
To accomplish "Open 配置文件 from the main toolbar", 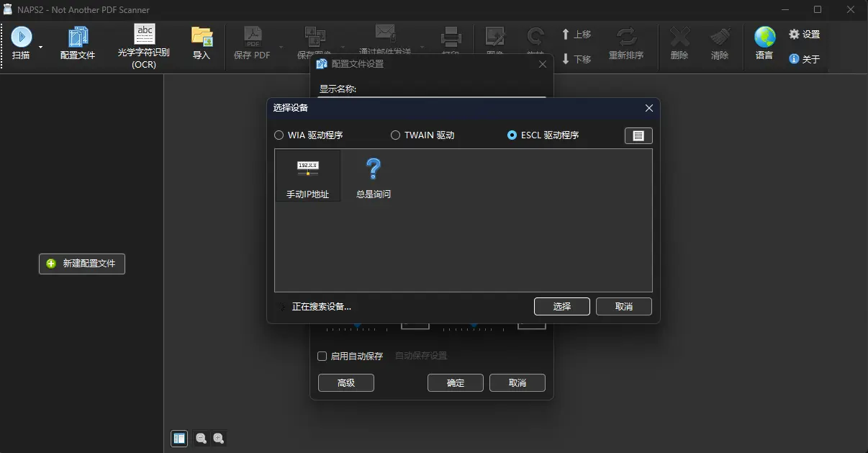I will point(78,43).
